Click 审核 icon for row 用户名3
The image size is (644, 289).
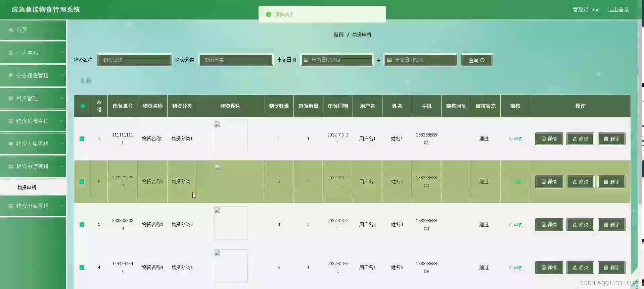(x=510, y=224)
